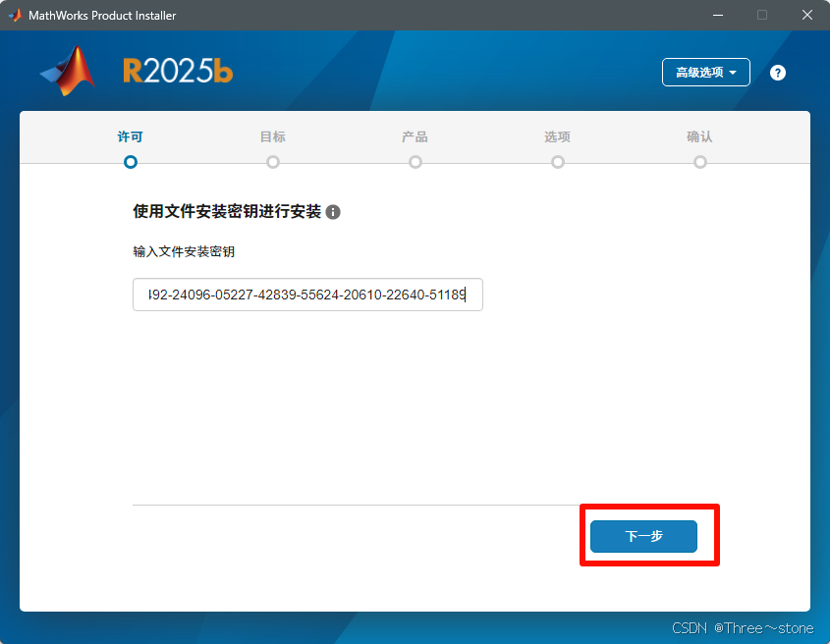This screenshot has height=644, width=830.
Task: Click the help question mark icon
Action: (x=777, y=73)
